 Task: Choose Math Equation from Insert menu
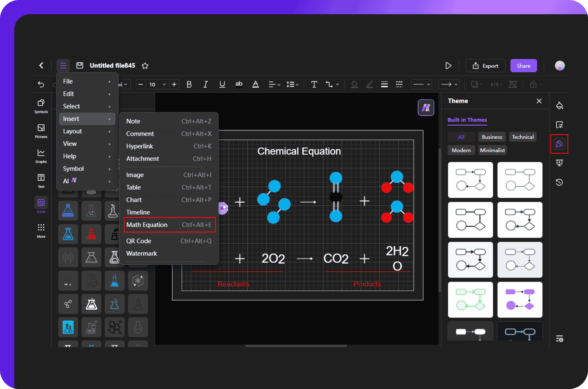click(169, 225)
